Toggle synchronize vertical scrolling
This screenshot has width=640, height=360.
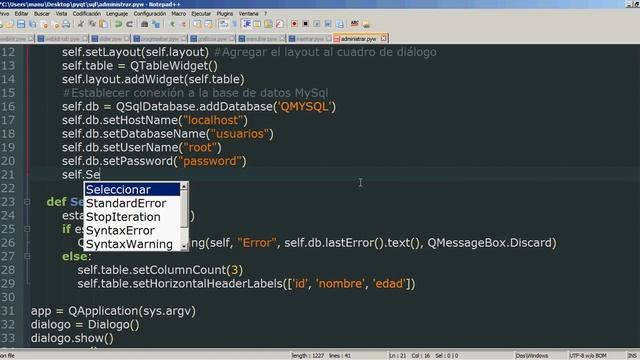point(197,24)
